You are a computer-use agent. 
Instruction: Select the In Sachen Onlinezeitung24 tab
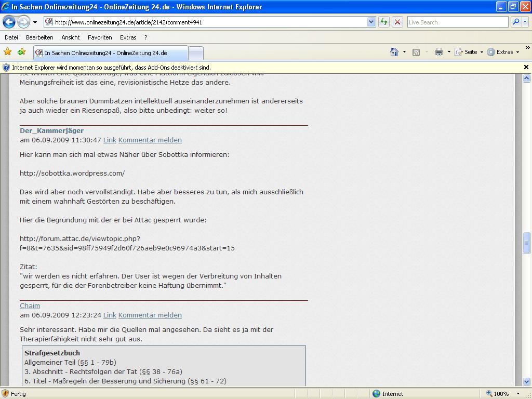[111, 53]
